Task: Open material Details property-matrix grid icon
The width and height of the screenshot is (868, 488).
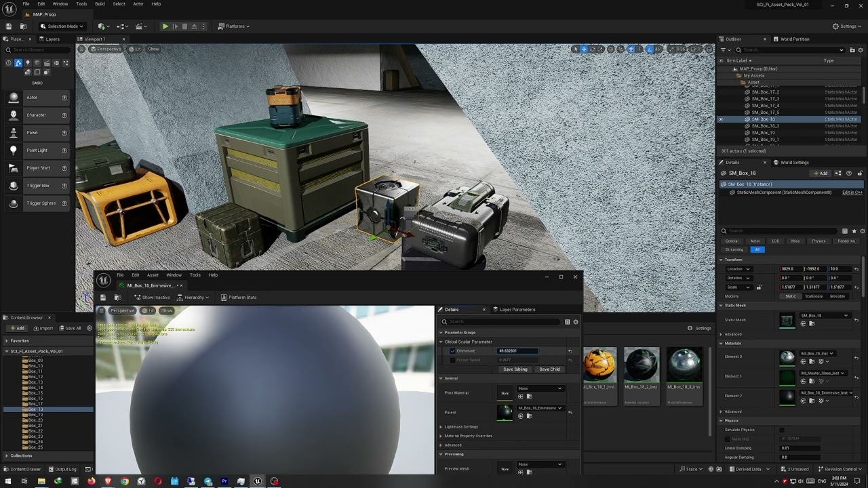Action: [568, 322]
